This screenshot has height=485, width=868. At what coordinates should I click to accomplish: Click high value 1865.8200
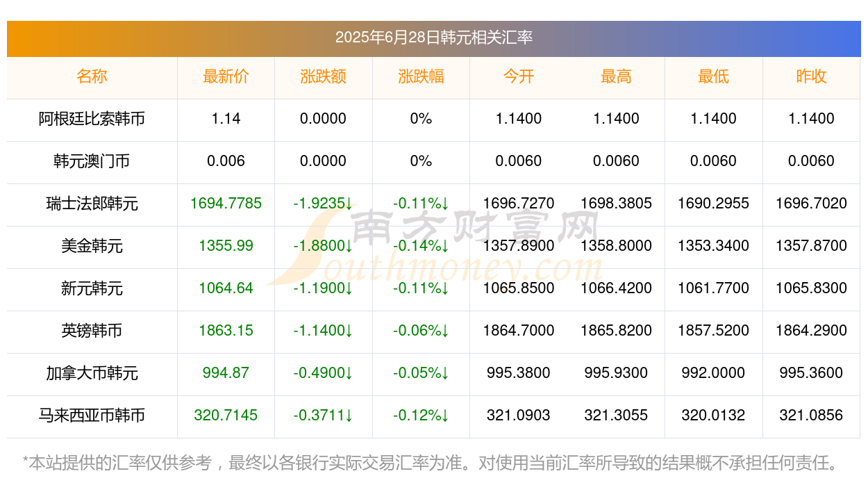(x=616, y=331)
